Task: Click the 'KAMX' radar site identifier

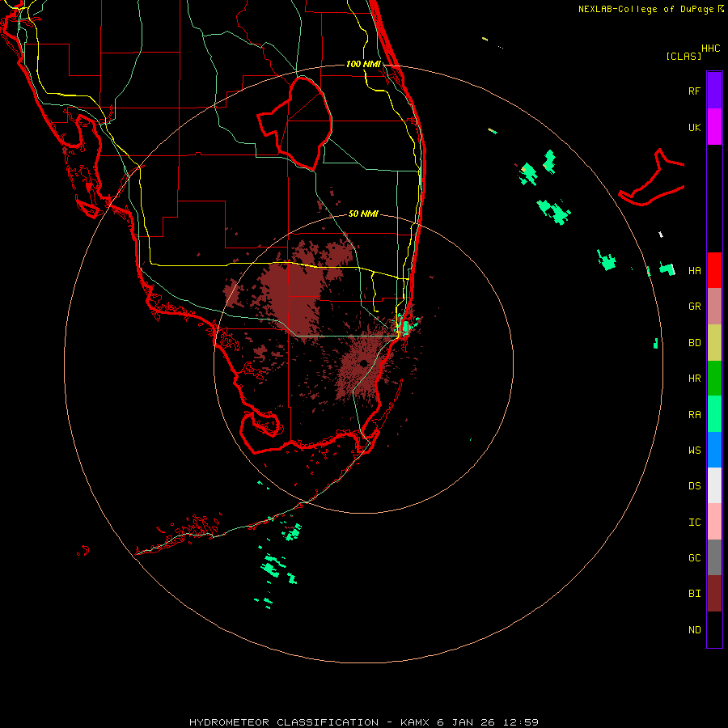Action: (x=415, y=722)
